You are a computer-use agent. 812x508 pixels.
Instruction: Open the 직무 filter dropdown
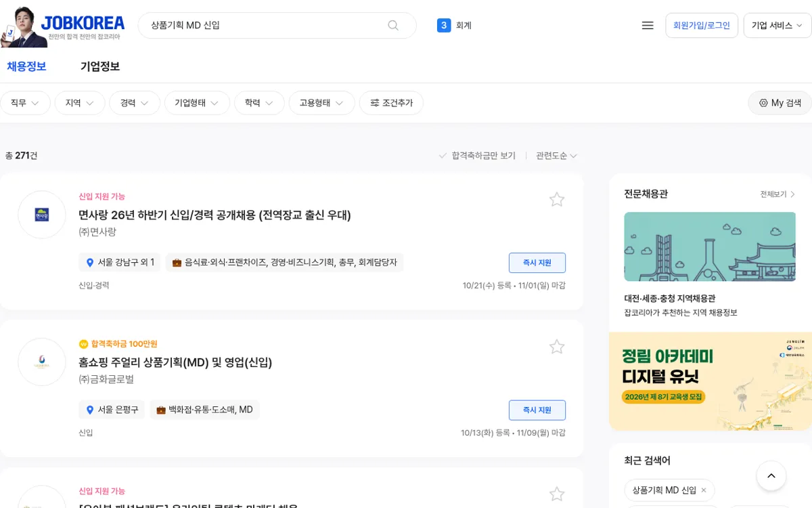coord(25,103)
